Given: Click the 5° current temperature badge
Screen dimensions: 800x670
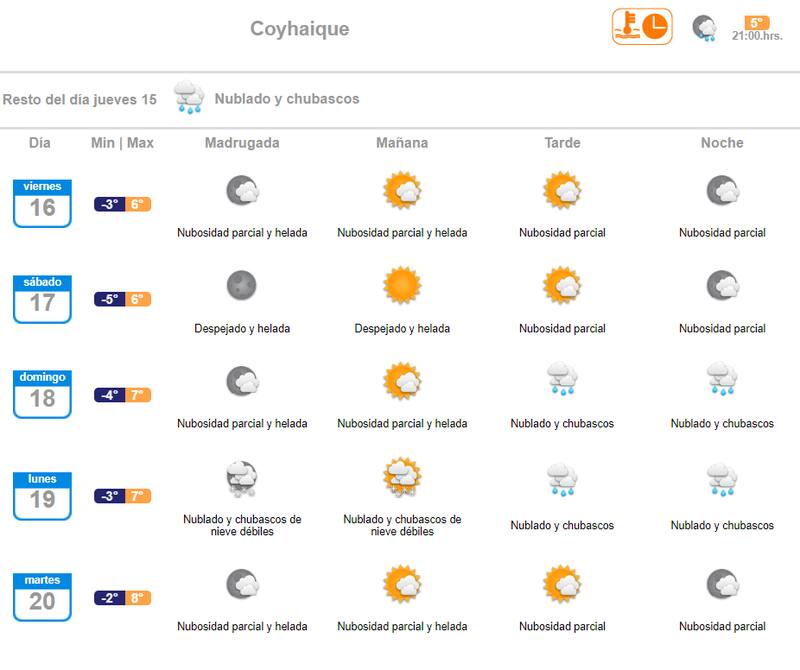Looking at the screenshot, I should coord(757,22).
